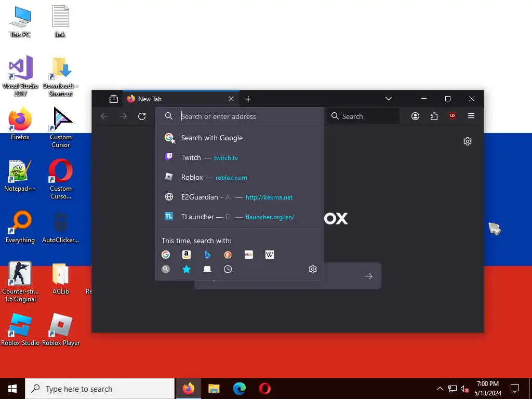The image size is (532, 399).
Task: Open a new tab with plus button
Action: [248, 99]
